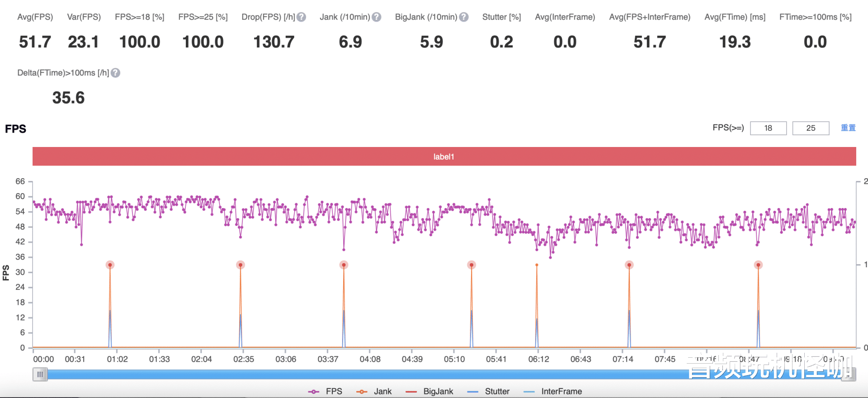Click the FPS threshold field showing 25
The width and height of the screenshot is (868, 398).
pyautogui.click(x=811, y=128)
